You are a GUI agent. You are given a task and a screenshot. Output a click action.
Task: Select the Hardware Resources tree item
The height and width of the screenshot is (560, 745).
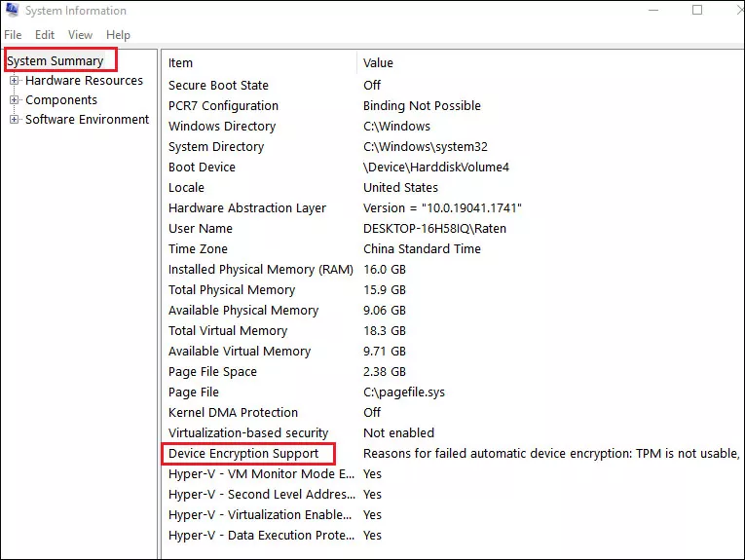(84, 80)
